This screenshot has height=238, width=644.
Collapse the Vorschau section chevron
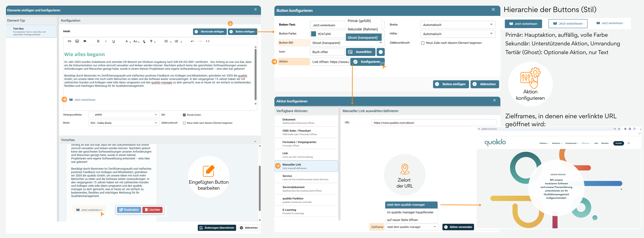(255, 142)
